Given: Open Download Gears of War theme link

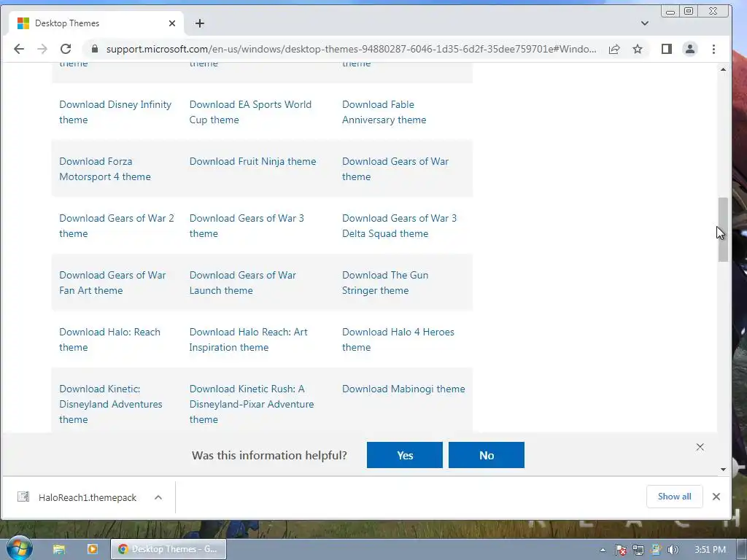Looking at the screenshot, I should (x=395, y=169).
